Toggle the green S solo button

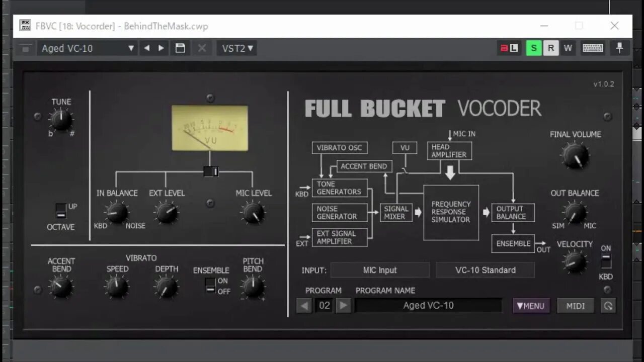[x=534, y=48]
